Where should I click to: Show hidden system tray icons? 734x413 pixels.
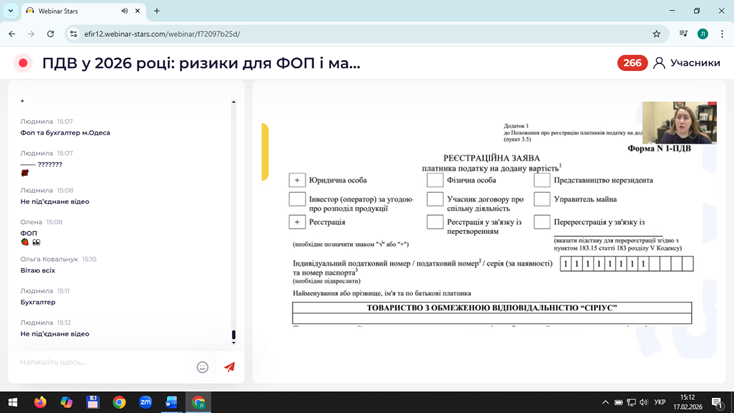604,402
